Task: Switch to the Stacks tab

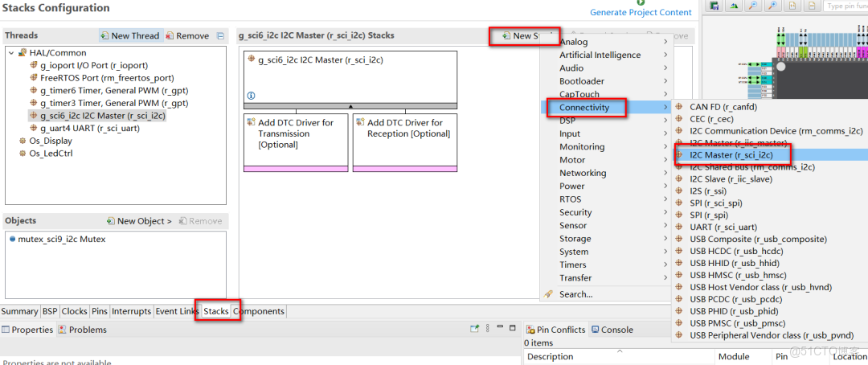Action: (x=216, y=311)
